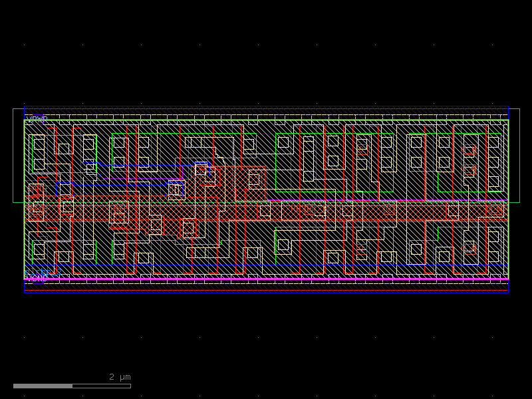Viewport: 532px width, 399px height.
Task: Click the scale bar below the layout
Action: 72,386
